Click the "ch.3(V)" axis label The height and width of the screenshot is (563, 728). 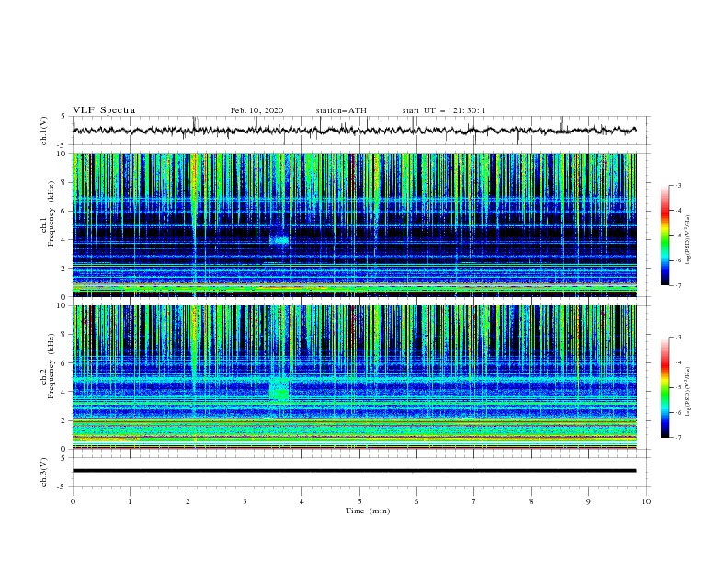pos(44,472)
